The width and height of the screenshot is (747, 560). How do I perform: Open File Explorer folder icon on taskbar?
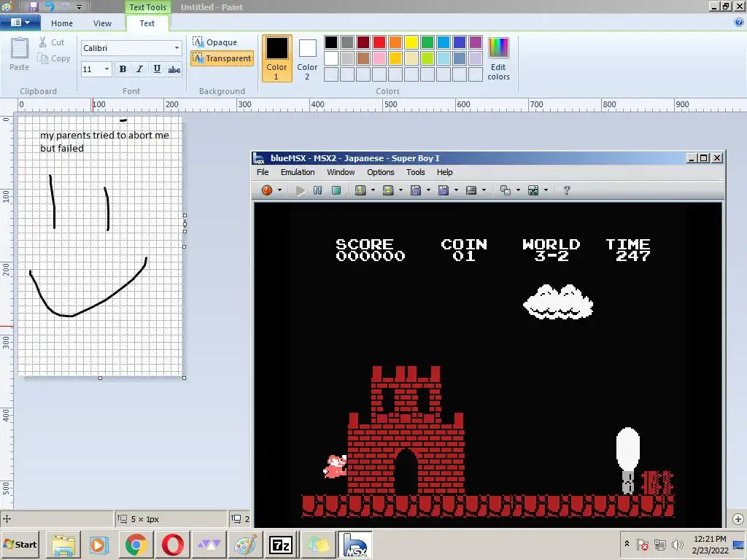point(63,544)
